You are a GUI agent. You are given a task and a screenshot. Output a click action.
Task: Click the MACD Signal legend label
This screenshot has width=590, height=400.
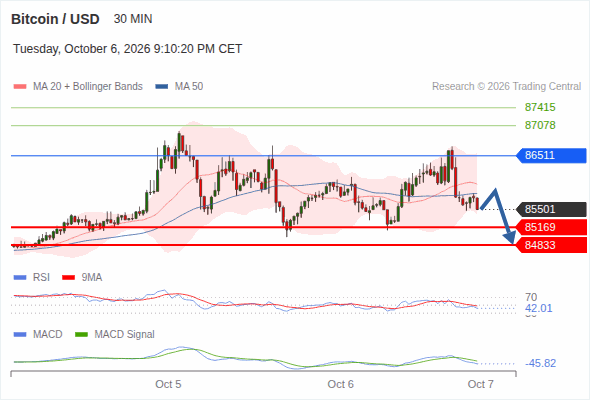tap(125, 334)
